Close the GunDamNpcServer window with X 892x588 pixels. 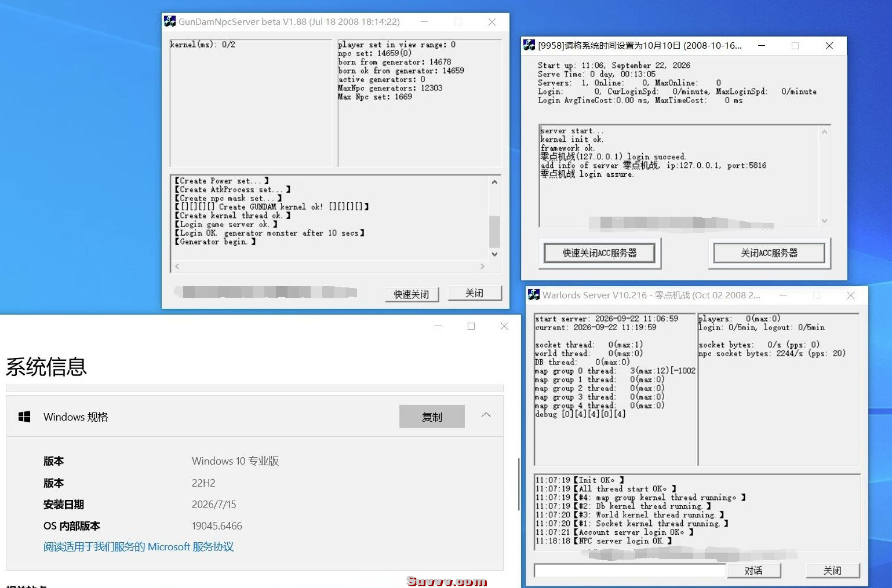point(491,22)
